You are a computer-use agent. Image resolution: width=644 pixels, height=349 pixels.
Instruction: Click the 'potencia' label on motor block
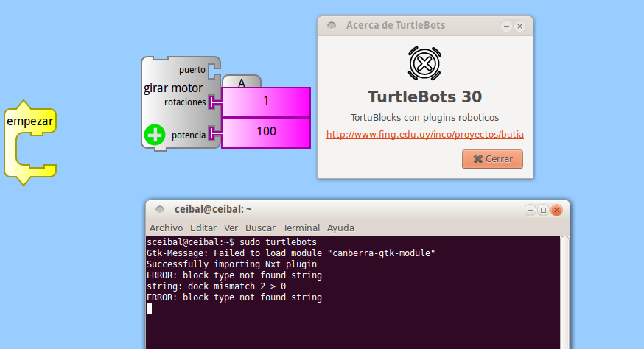tap(189, 135)
